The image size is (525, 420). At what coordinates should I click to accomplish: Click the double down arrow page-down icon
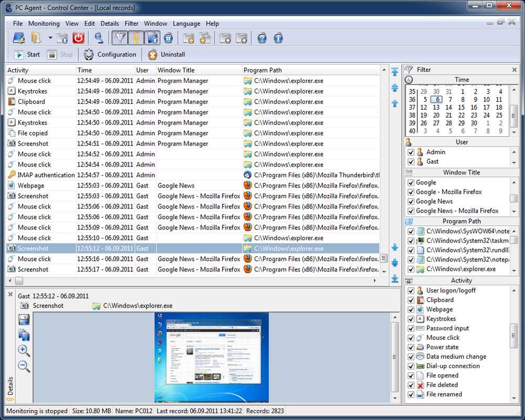point(395,262)
